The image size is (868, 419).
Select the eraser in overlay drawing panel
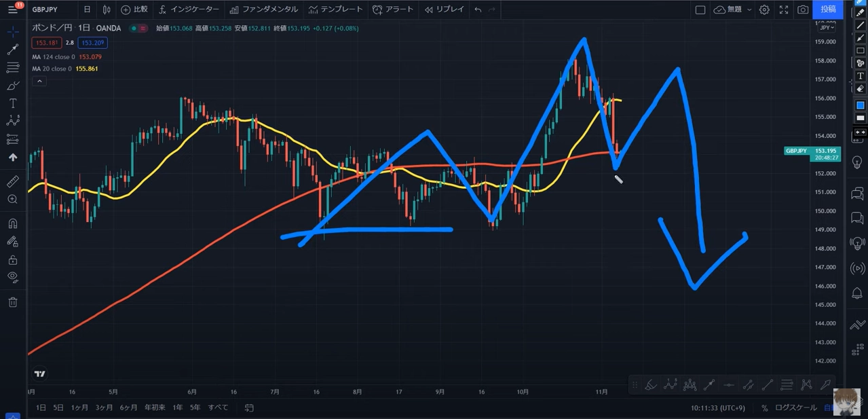(x=860, y=88)
